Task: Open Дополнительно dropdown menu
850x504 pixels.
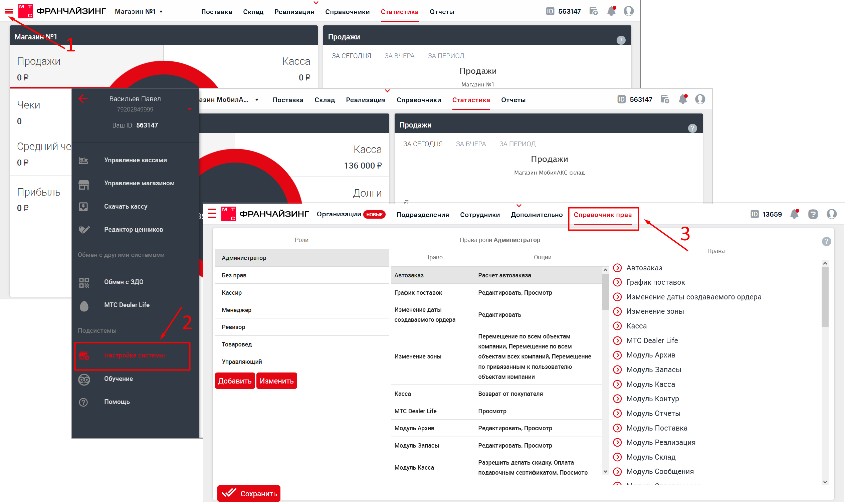Action: point(537,215)
